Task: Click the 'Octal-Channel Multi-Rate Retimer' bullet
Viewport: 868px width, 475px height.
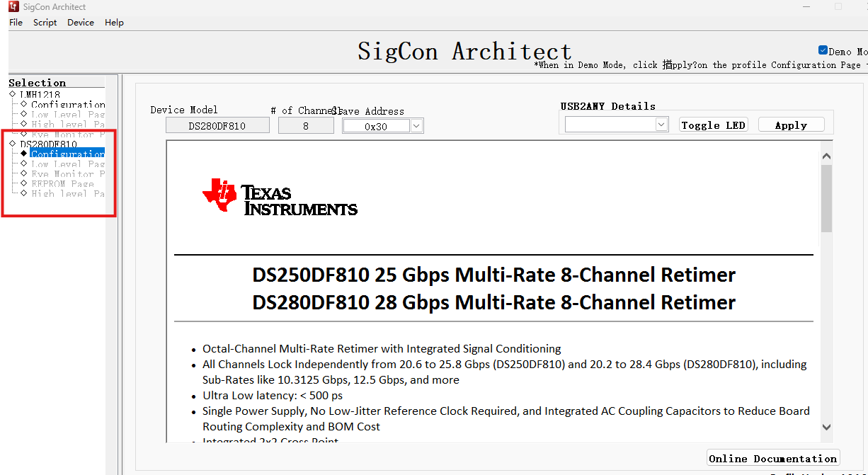Action: coord(382,348)
